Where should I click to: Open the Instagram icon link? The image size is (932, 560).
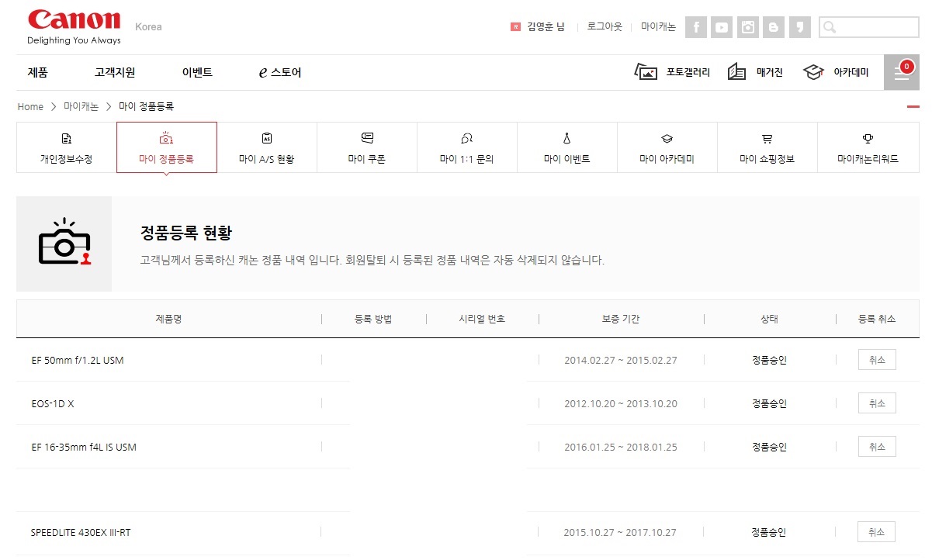pos(748,27)
